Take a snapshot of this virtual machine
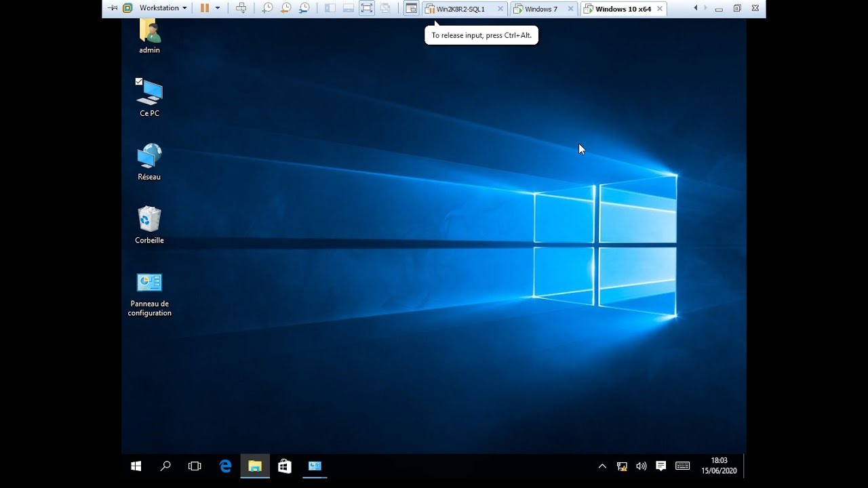The width and height of the screenshot is (868, 488). pos(267,8)
